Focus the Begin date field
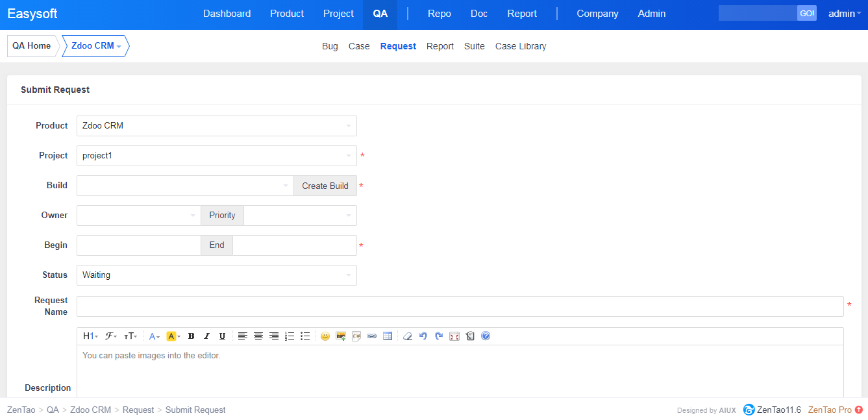Screen dimensions: 868x420 click(x=139, y=245)
